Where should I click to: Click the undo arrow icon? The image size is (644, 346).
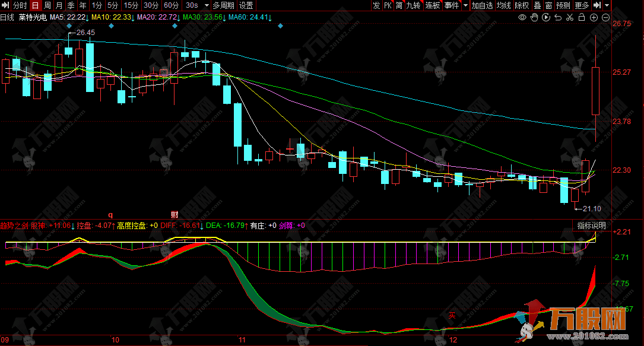[x=558, y=18]
